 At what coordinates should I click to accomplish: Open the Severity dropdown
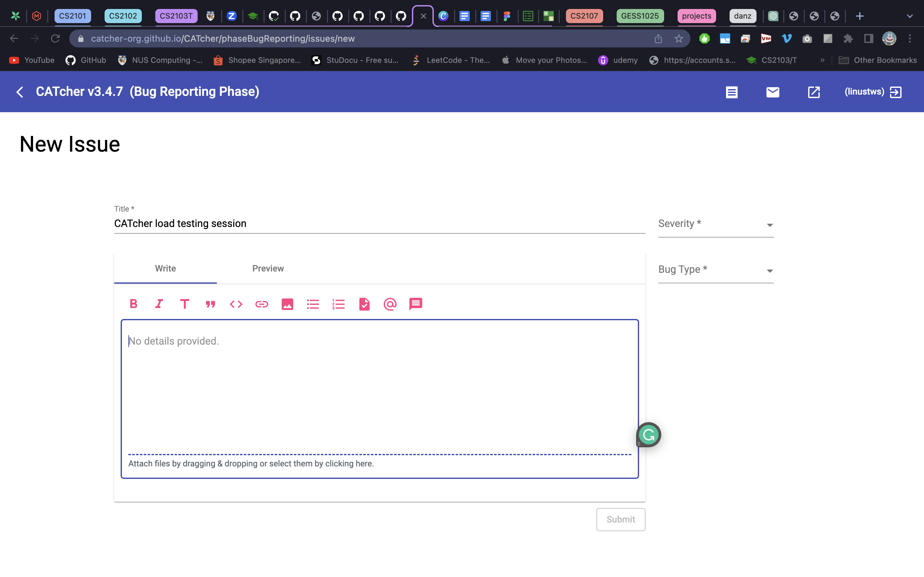[715, 224]
